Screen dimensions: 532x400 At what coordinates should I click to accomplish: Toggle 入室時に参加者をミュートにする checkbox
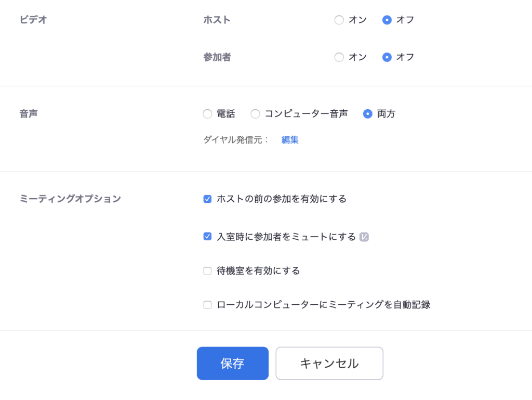pyautogui.click(x=207, y=236)
